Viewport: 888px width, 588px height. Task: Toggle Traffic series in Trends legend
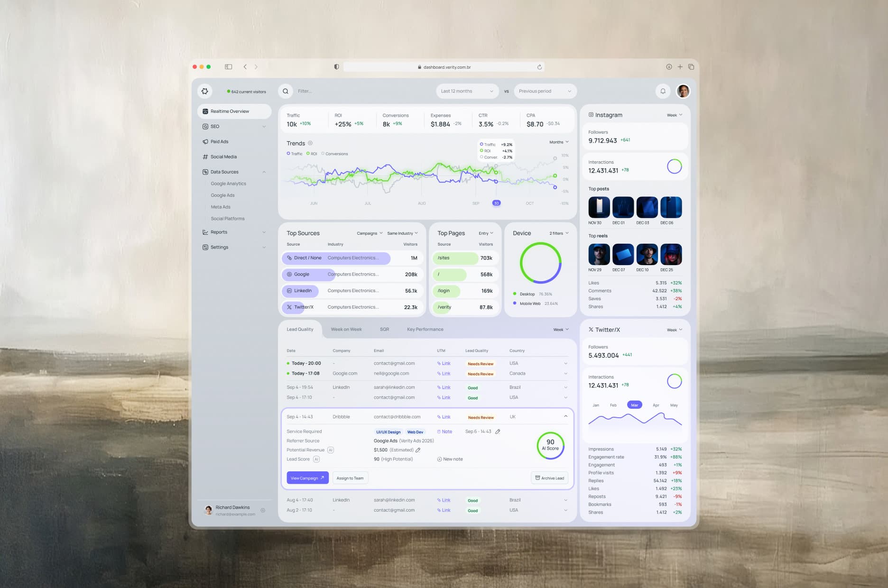tap(295, 154)
